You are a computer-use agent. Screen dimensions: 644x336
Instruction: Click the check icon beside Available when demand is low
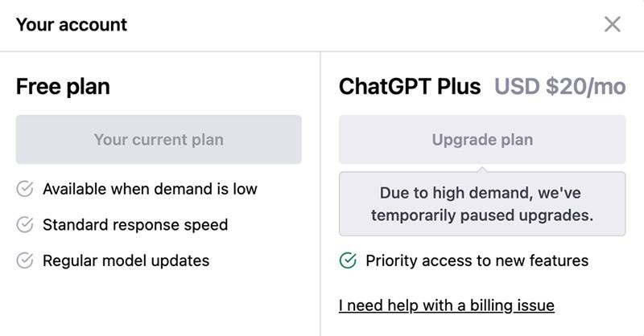(x=25, y=189)
